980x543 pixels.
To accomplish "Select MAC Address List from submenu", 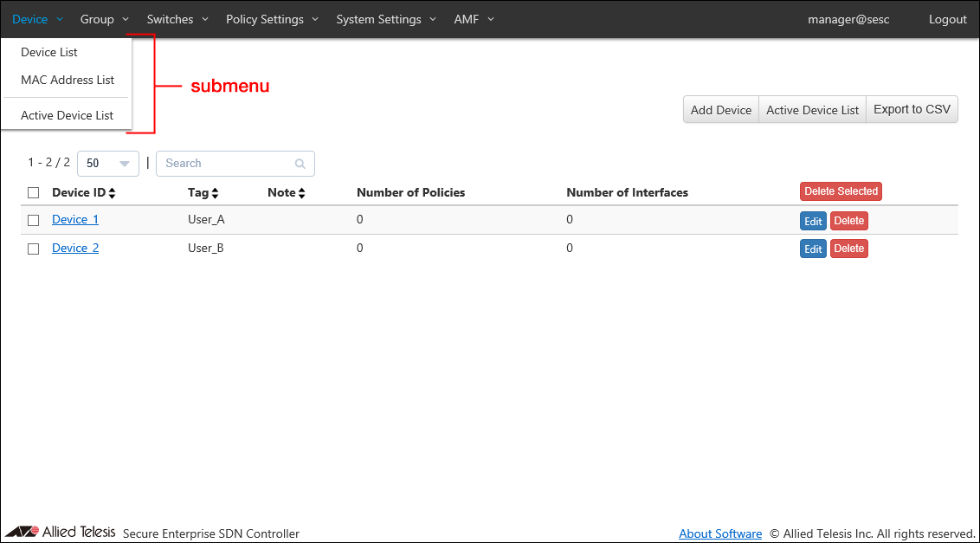I will point(68,80).
